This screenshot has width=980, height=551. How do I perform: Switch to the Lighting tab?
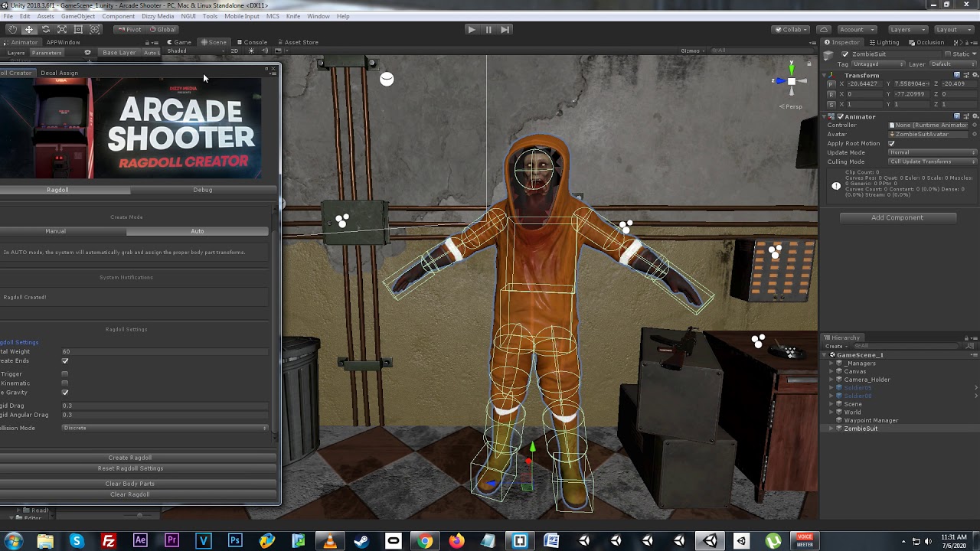click(x=884, y=42)
